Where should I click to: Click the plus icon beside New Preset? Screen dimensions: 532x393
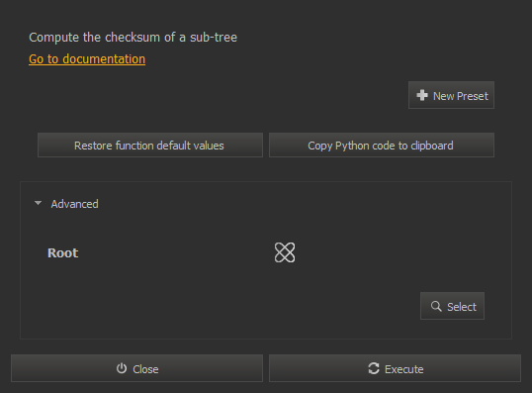(422, 95)
